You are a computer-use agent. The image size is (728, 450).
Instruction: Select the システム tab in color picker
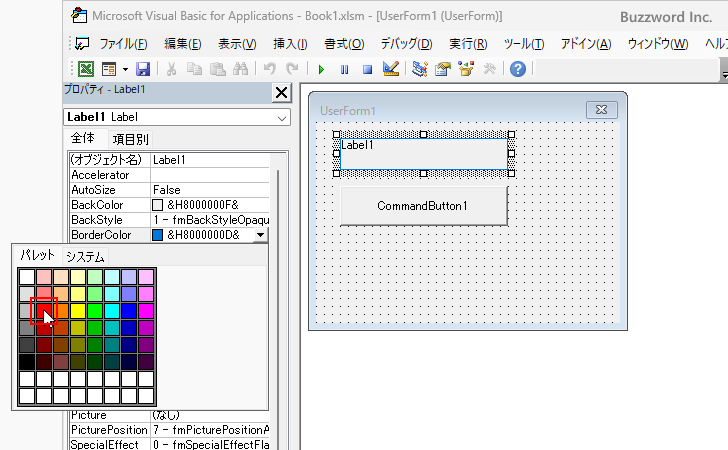(85, 257)
